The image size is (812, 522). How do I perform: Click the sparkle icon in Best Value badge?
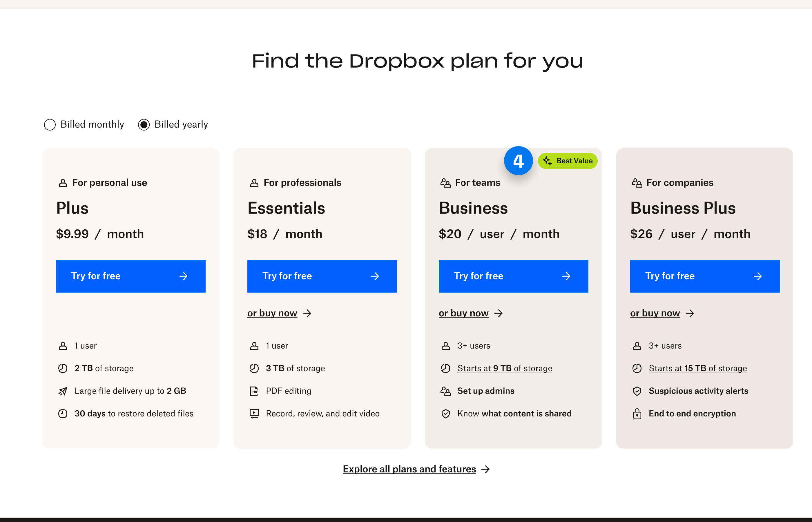pyautogui.click(x=547, y=161)
